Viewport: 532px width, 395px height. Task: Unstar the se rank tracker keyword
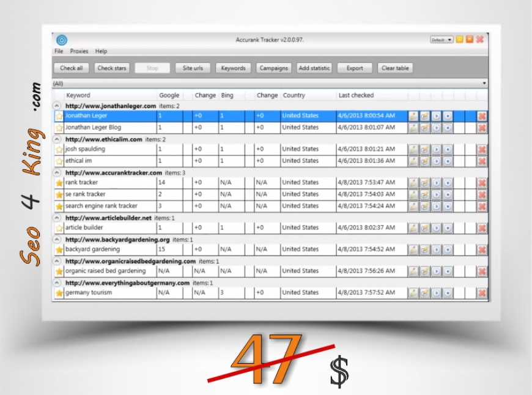[x=59, y=194]
